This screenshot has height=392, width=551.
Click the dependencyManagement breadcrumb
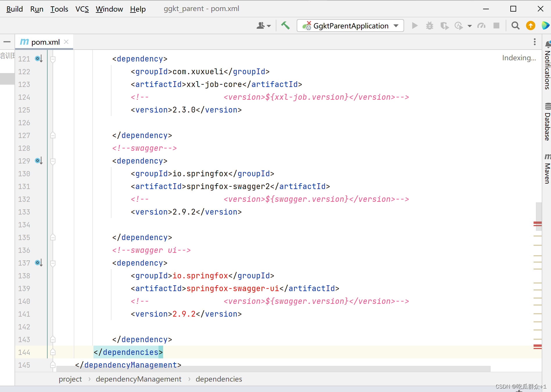point(138,379)
